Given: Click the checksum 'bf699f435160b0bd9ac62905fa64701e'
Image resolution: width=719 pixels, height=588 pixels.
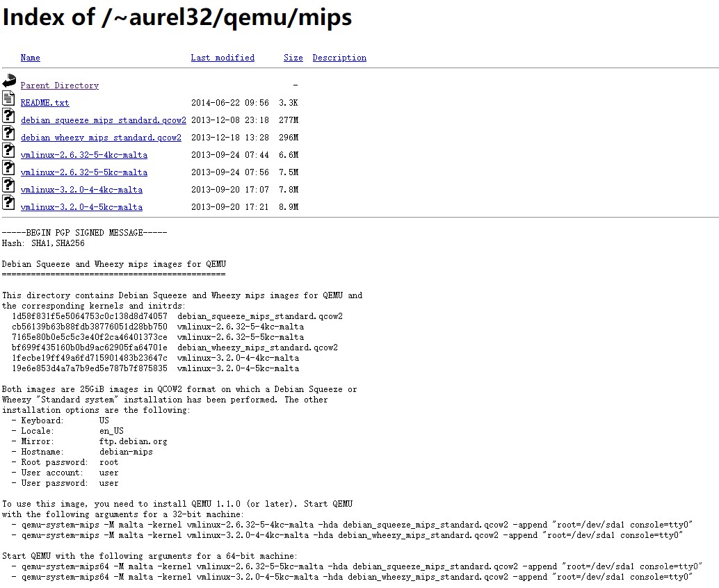Looking at the screenshot, I should pos(90,348).
